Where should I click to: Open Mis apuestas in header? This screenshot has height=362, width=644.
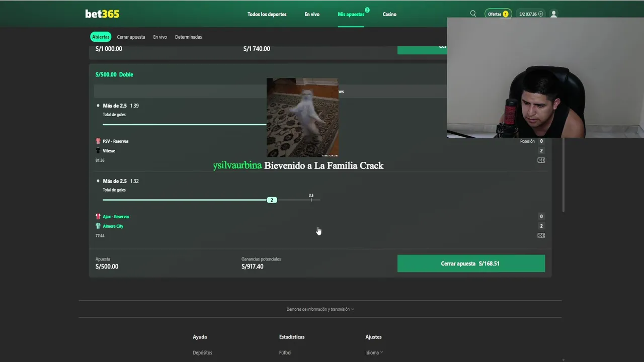(x=351, y=14)
